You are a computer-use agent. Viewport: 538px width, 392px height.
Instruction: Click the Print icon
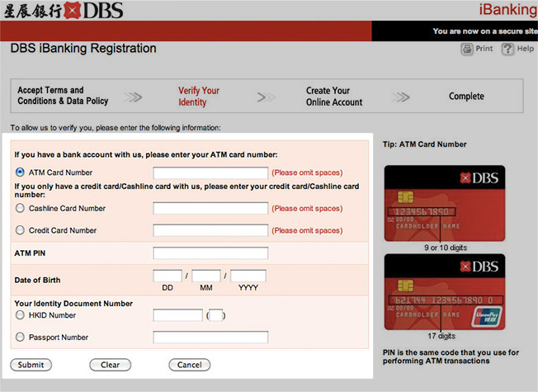coord(467,49)
